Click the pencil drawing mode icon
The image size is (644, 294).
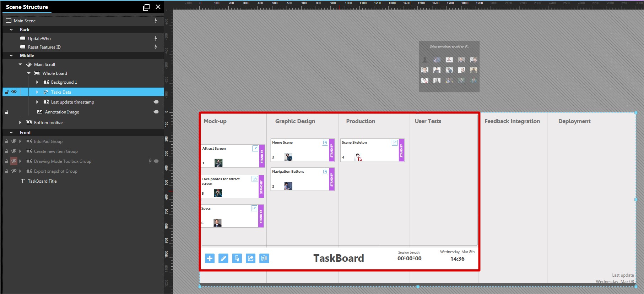(x=223, y=259)
